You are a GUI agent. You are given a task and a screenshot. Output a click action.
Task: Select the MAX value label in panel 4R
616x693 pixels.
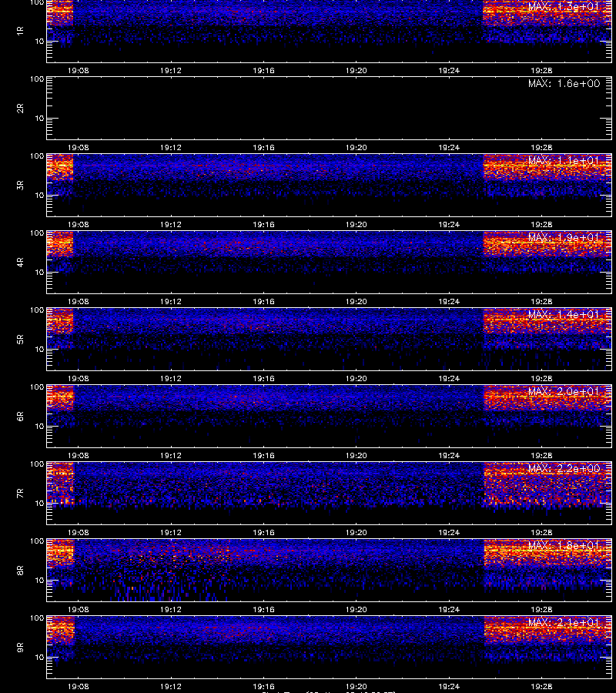(564, 237)
